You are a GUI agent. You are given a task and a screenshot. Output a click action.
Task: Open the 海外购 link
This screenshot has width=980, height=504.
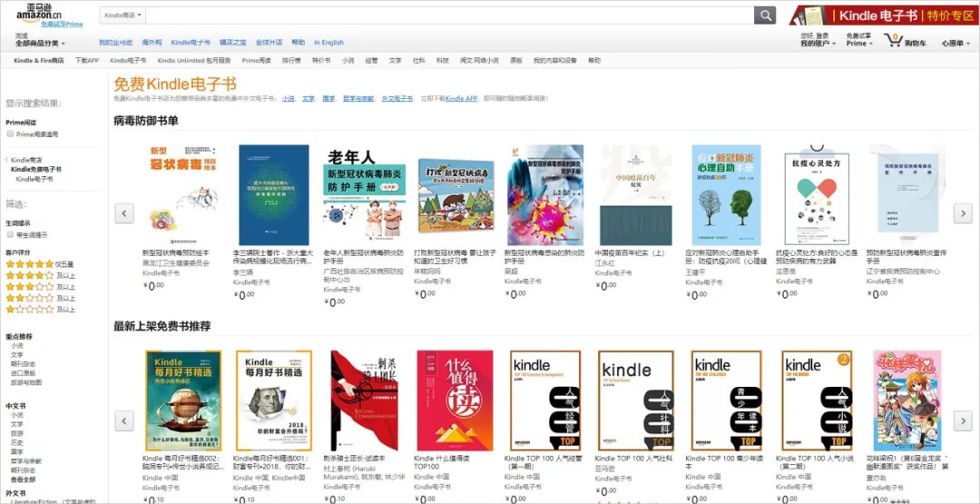[x=152, y=43]
